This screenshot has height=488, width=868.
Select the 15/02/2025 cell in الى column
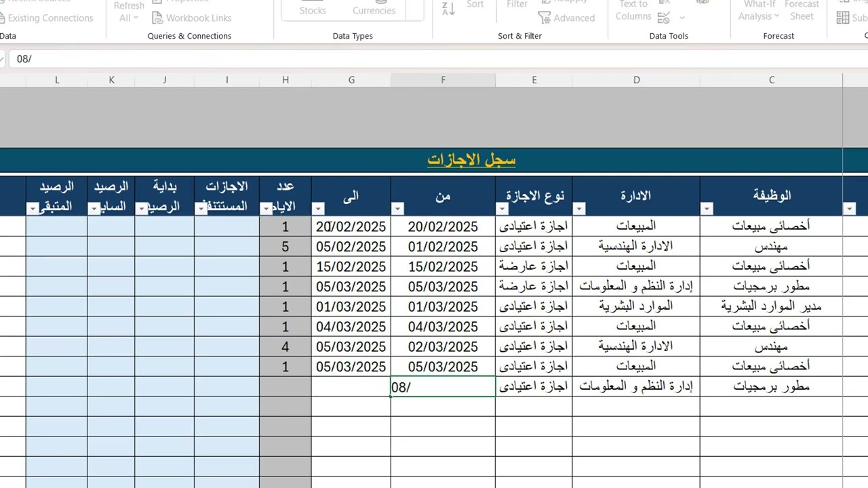(x=351, y=266)
